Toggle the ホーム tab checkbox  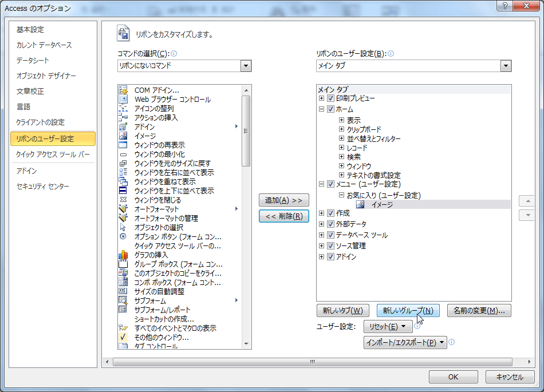[x=330, y=109]
